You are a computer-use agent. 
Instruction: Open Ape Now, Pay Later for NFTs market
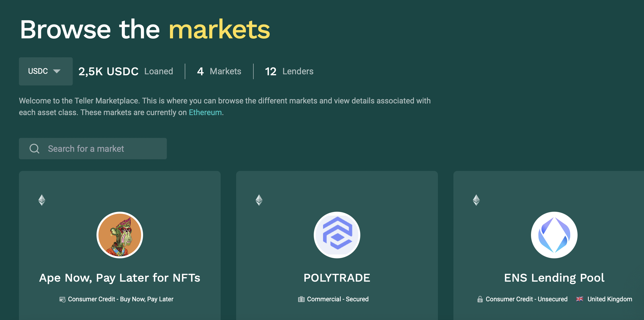coord(120,278)
